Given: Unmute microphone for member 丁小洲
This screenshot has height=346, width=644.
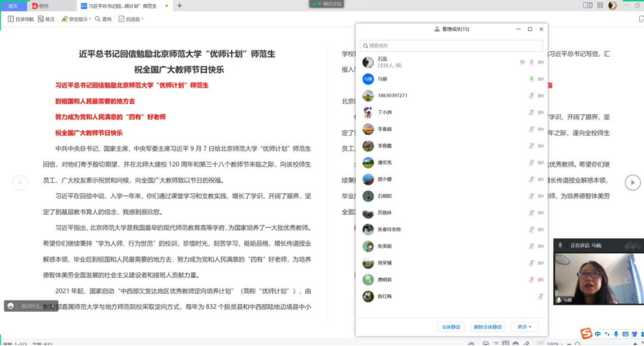Looking at the screenshot, I should coord(531,112).
